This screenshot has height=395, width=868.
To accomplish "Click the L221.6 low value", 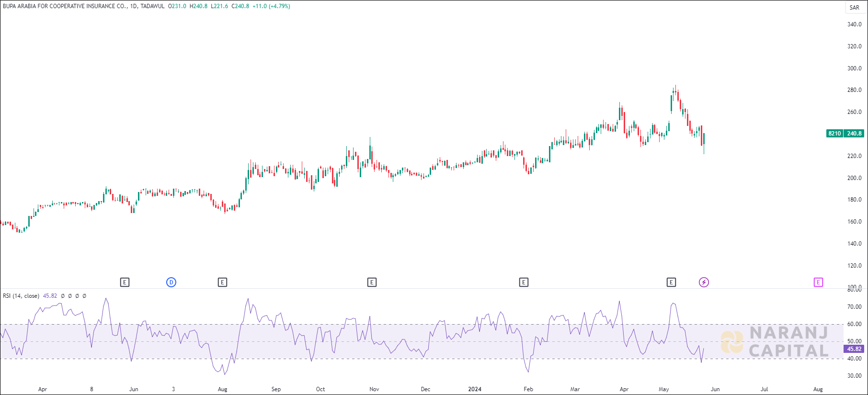I will [219, 6].
